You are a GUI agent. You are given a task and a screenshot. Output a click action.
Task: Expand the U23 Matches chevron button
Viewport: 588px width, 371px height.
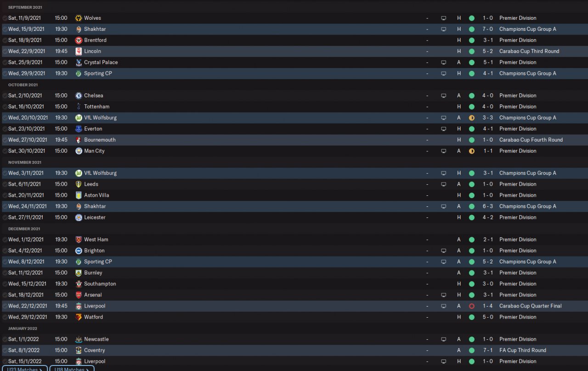[x=25, y=369]
